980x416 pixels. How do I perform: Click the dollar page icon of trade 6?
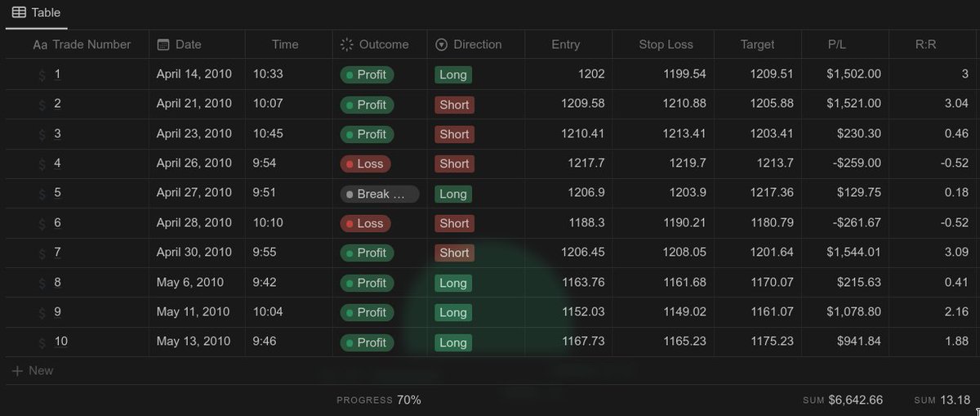point(42,224)
